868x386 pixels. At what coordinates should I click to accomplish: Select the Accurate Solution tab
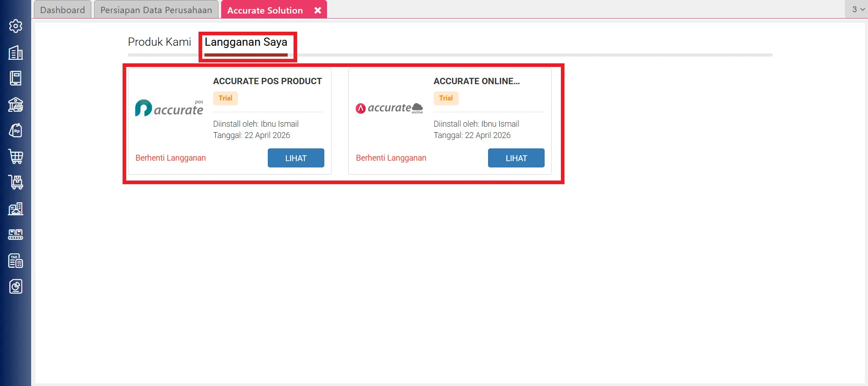pyautogui.click(x=265, y=10)
